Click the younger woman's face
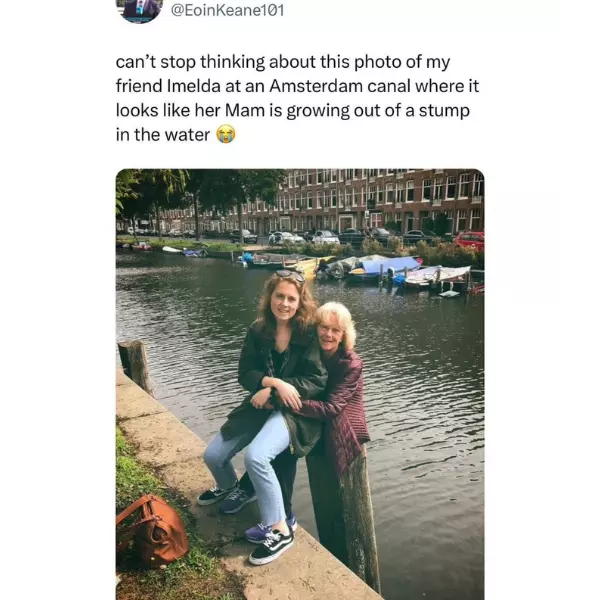The image size is (600, 600). (x=285, y=299)
